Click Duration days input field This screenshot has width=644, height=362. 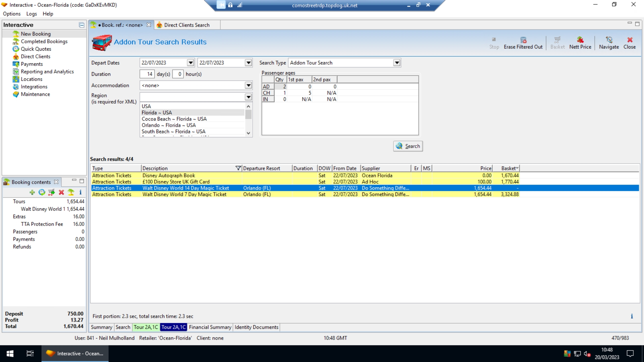pos(147,74)
